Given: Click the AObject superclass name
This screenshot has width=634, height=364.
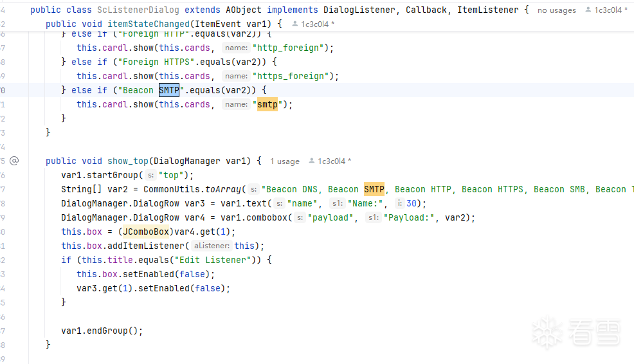Looking at the screenshot, I should tap(244, 10).
